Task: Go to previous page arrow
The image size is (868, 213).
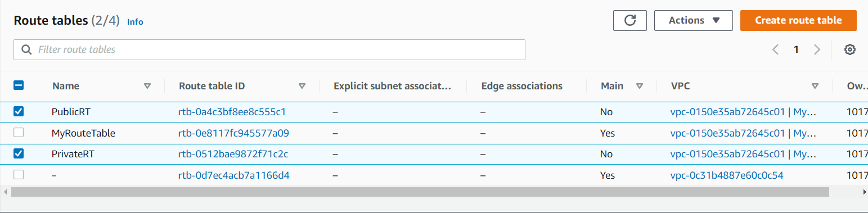Action: (x=776, y=49)
